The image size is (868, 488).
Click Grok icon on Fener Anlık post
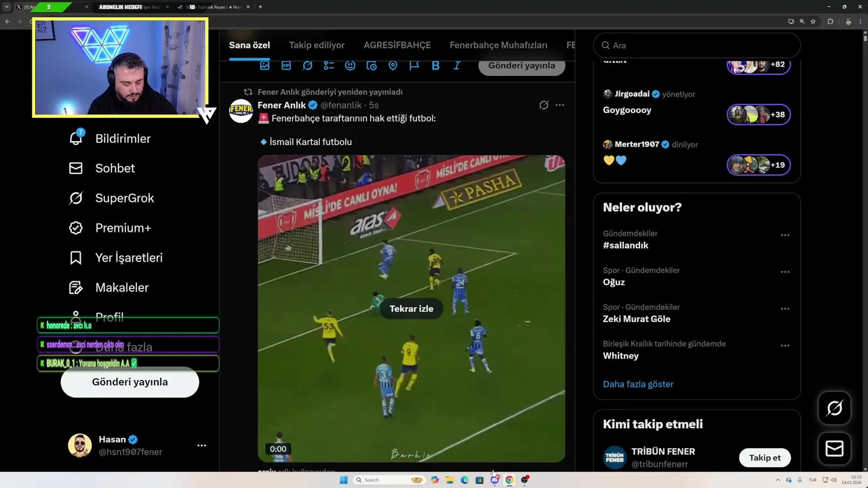543,105
